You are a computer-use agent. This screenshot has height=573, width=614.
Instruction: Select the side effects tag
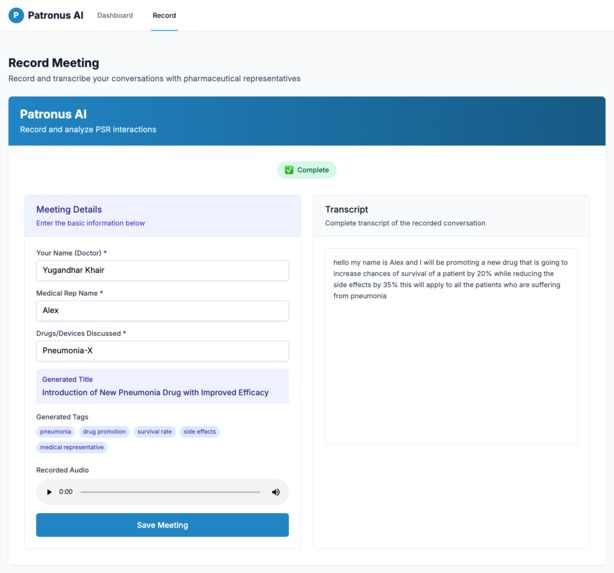pyautogui.click(x=200, y=432)
